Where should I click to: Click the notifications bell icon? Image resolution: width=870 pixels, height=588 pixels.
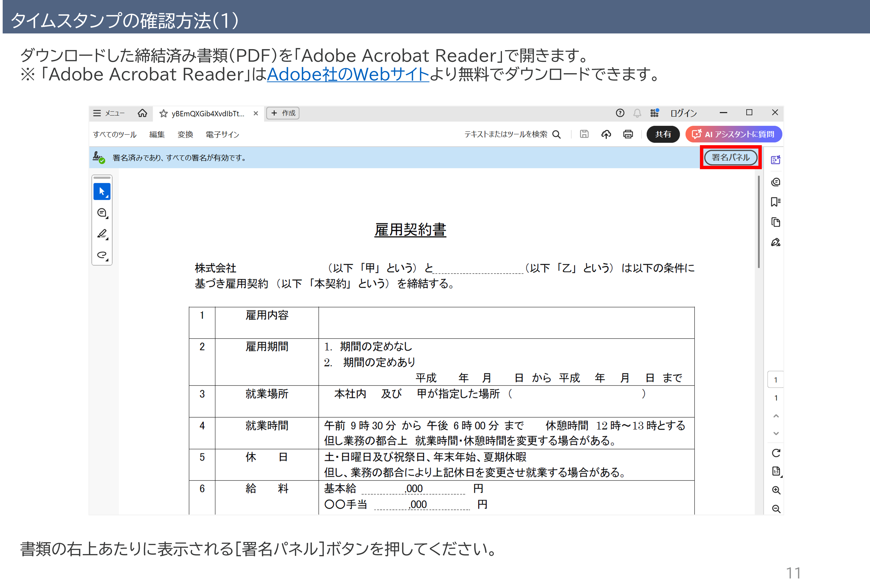click(637, 113)
